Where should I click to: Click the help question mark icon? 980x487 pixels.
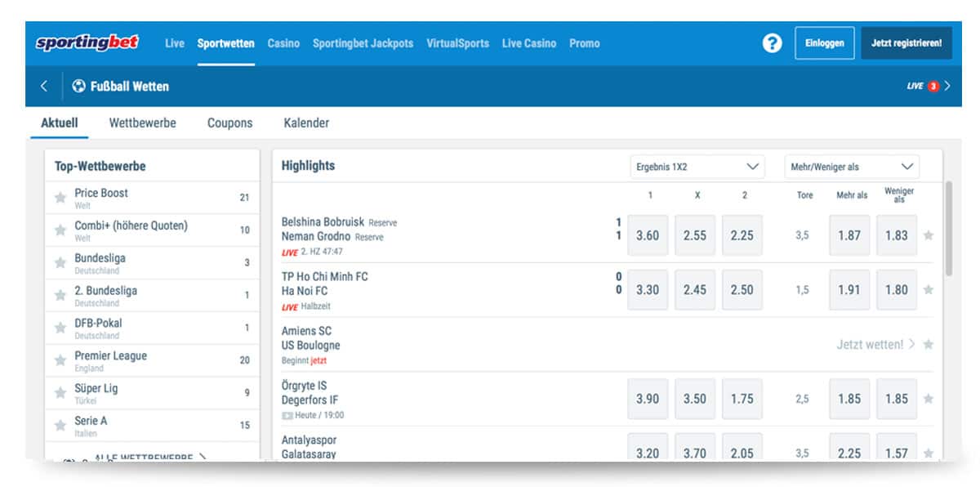tap(772, 43)
